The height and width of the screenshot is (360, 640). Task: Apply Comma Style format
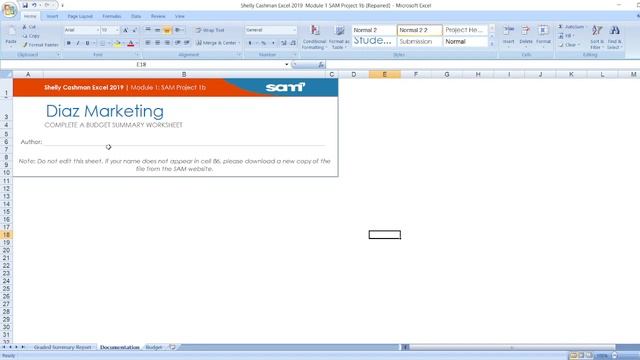273,43
